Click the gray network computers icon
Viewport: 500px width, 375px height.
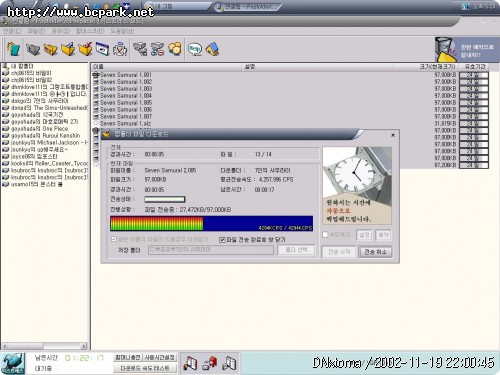coord(140,49)
